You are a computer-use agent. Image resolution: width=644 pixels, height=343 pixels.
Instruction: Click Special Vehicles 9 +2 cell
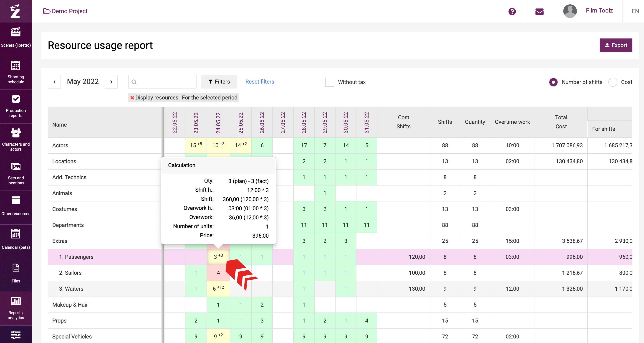[x=218, y=336]
